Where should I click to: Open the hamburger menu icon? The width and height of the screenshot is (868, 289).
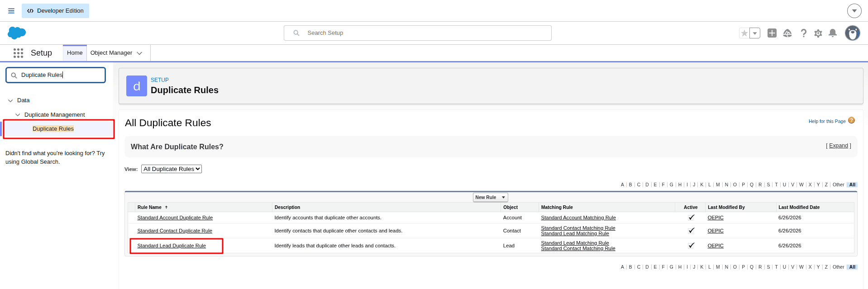coord(11,11)
